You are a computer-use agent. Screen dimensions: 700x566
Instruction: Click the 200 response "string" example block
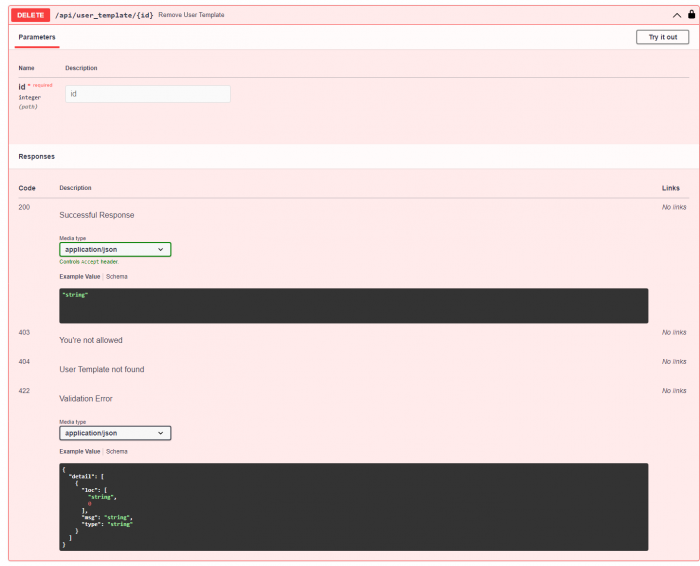pos(353,305)
